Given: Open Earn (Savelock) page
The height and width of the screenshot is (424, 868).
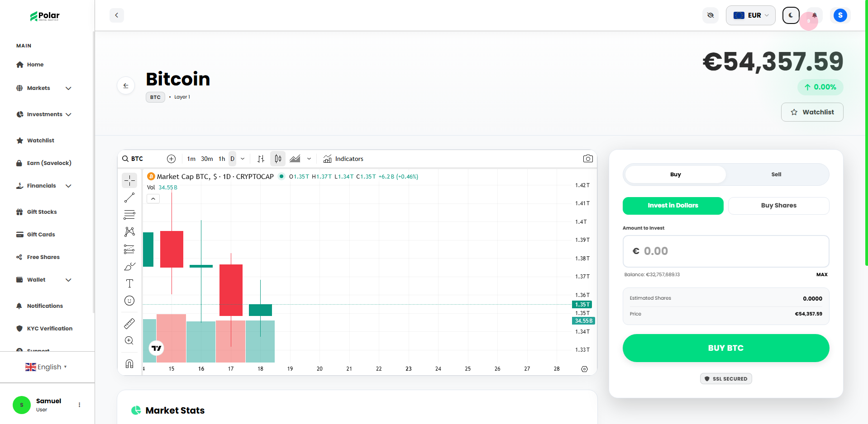Looking at the screenshot, I should click(x=44, y=163).
